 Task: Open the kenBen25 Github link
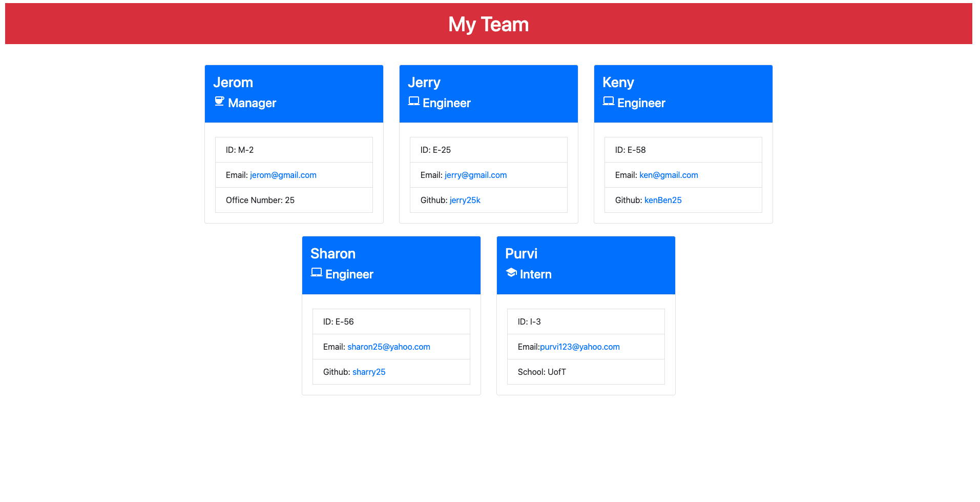[x=662, y=200]
